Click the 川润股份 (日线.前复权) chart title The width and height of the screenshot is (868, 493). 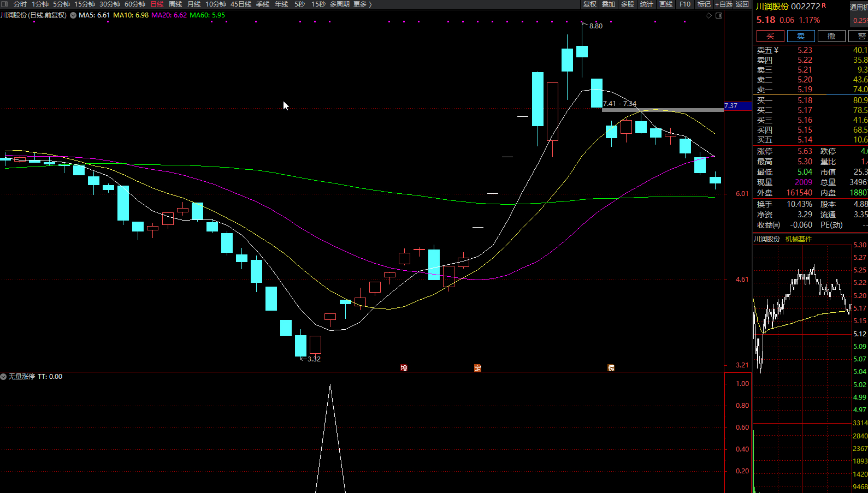point(34,15)
